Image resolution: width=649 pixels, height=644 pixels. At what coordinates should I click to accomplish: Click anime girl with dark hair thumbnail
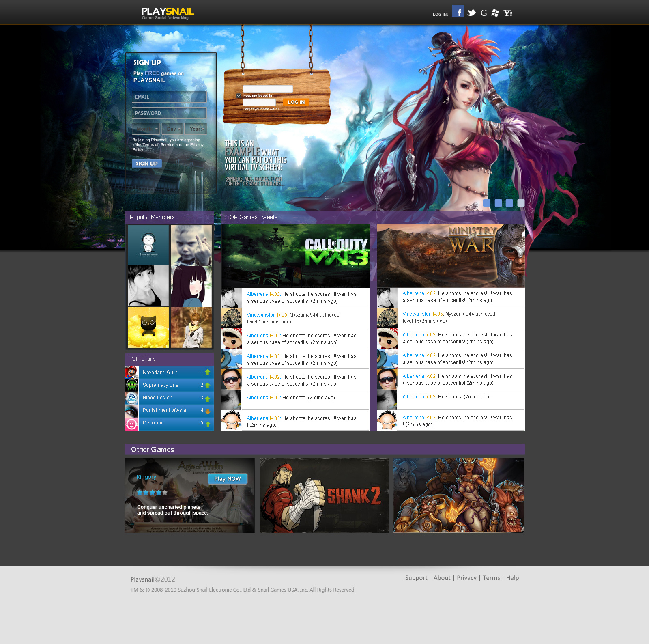(x=191, y=286)
